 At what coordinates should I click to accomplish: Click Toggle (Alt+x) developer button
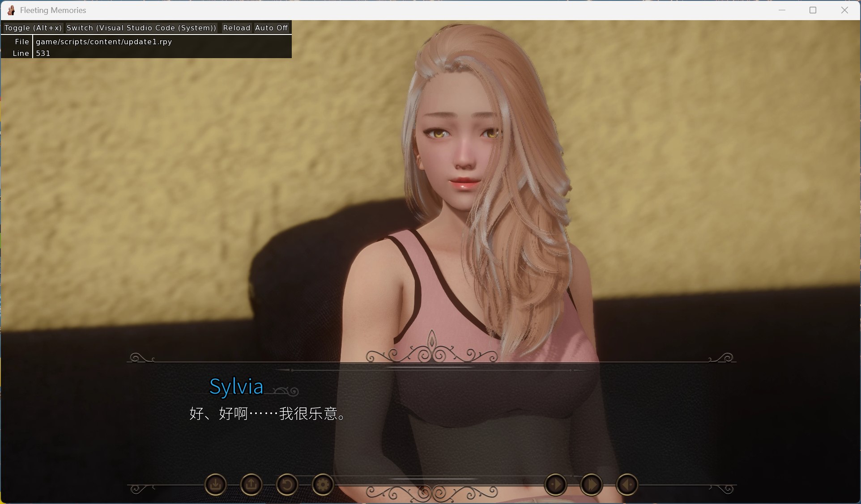33,28
